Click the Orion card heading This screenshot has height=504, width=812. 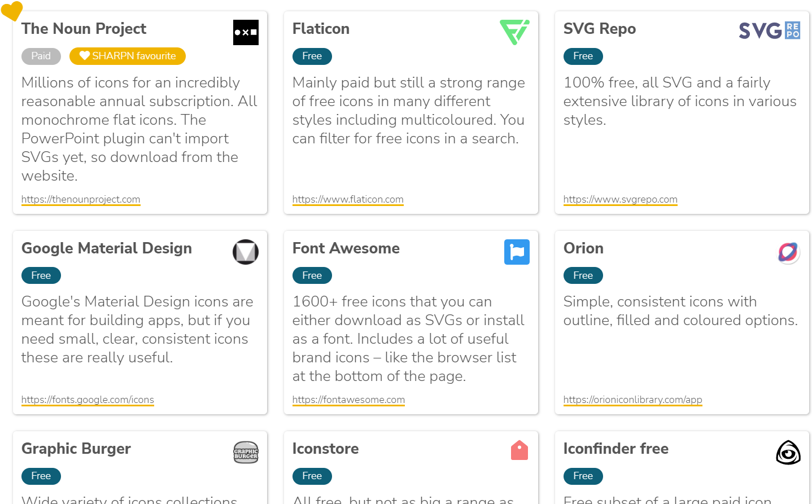coord(583,248)
